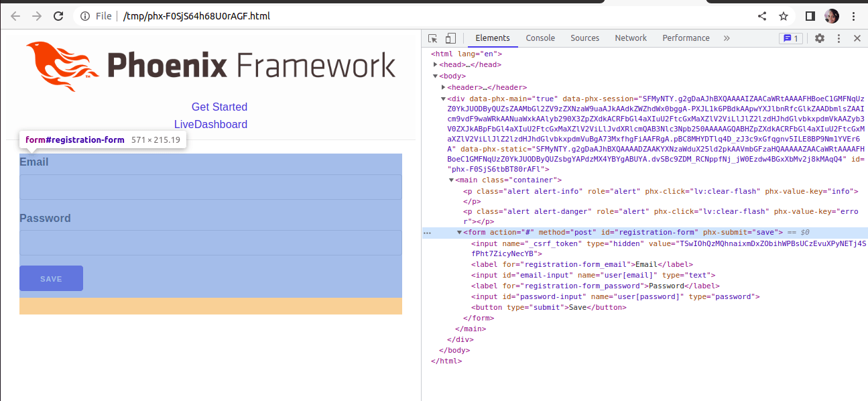Collapse the registration-form node

point(459,233)
